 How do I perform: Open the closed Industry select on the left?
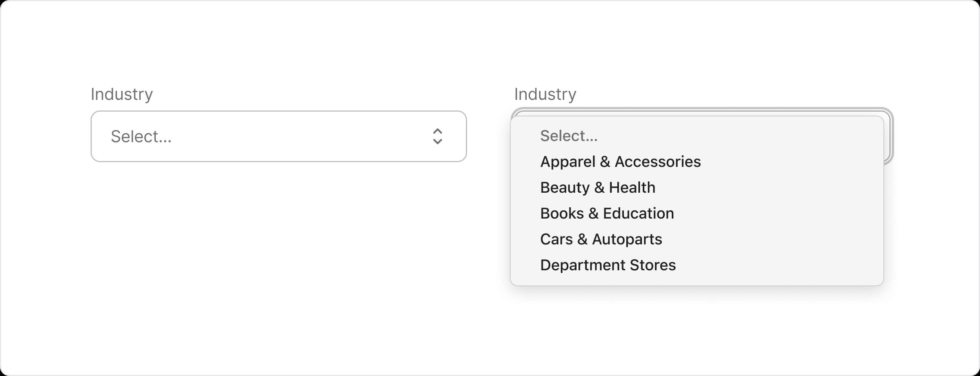278,136
